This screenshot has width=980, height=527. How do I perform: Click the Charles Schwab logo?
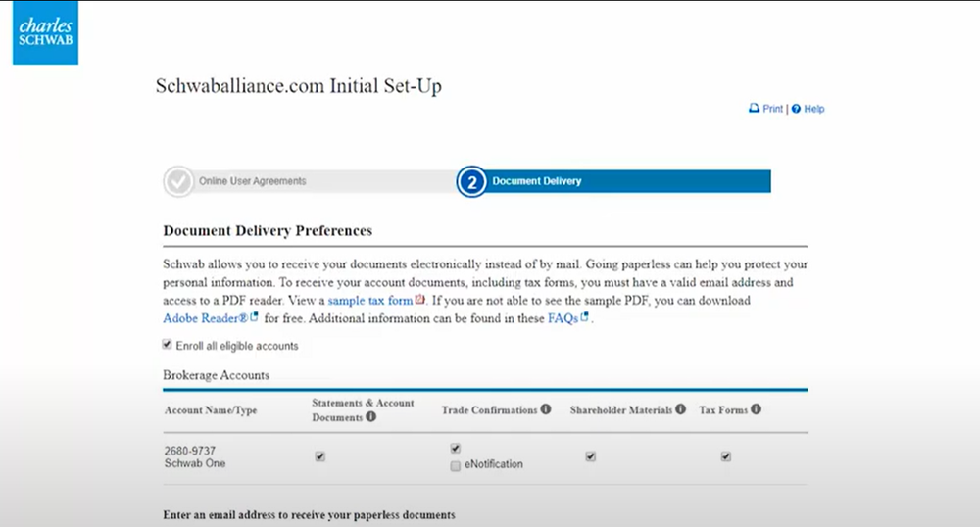point(46,32)
